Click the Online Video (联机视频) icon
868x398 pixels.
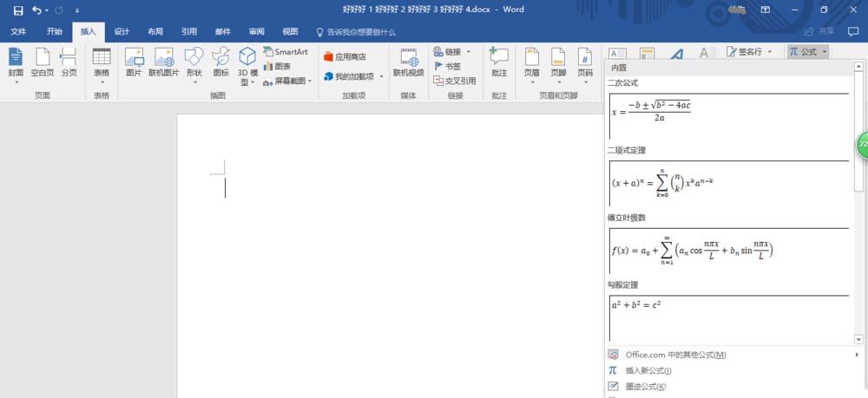[408, 62]
